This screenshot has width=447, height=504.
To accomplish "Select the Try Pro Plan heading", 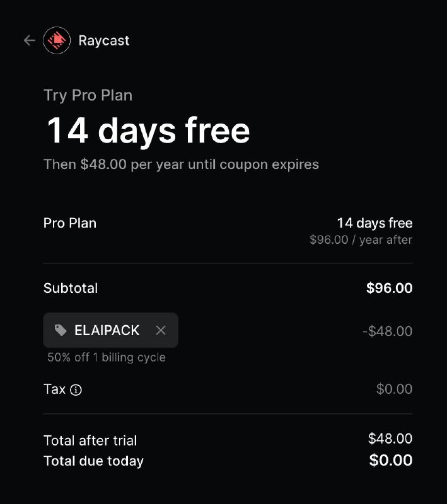I will (x=88, y=95).
